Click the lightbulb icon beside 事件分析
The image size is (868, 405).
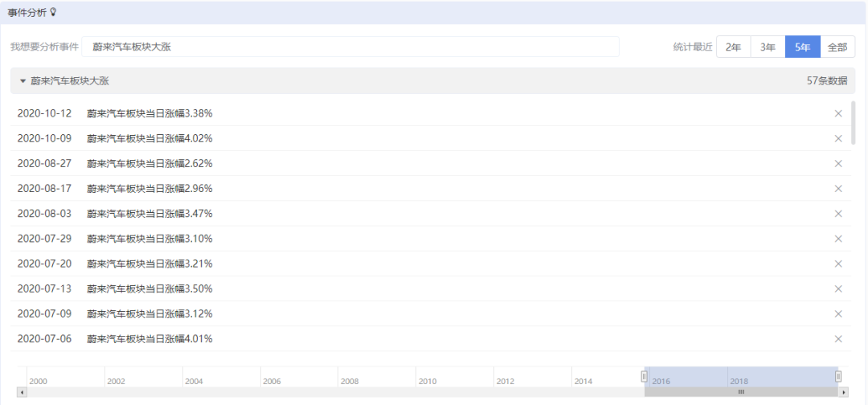pos(54,12)
